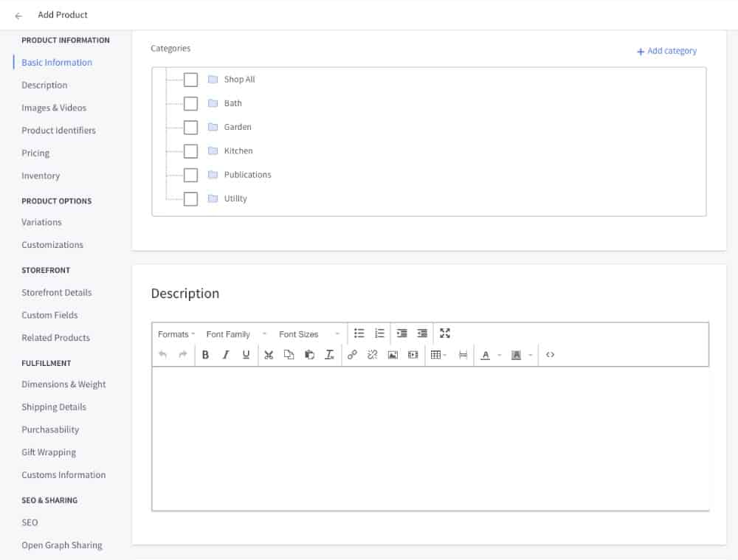
Task: Apply italic formatting in the editor
Action: pyautogui.click(x=226, y=355)
